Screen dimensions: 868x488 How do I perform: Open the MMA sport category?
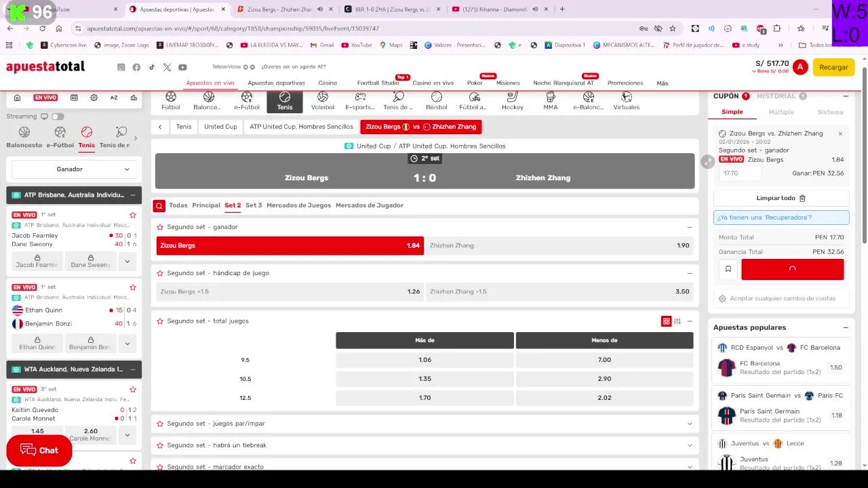tap(551, 101)
